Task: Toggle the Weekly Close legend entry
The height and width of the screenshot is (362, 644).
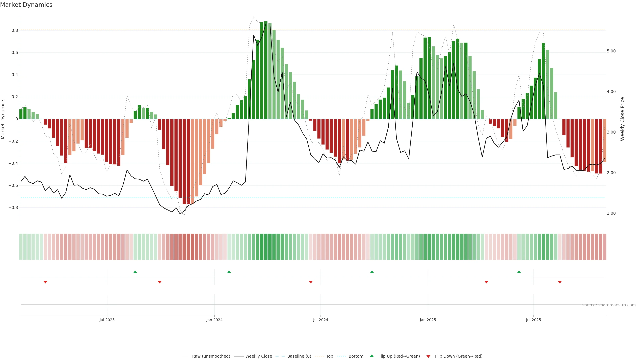Action: point(258,356)
